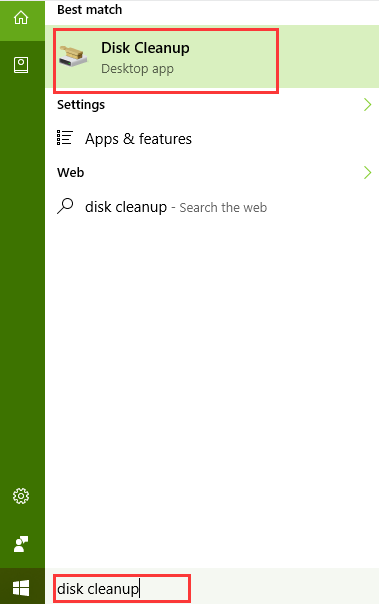
Task: Click the magnifier icon beside the web result
Action: tap(65, 206)
